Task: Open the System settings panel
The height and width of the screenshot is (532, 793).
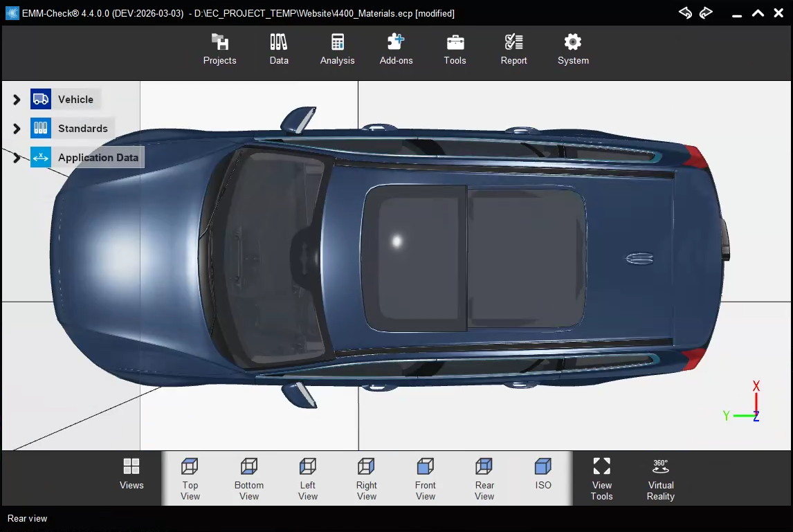Action: 572,48
